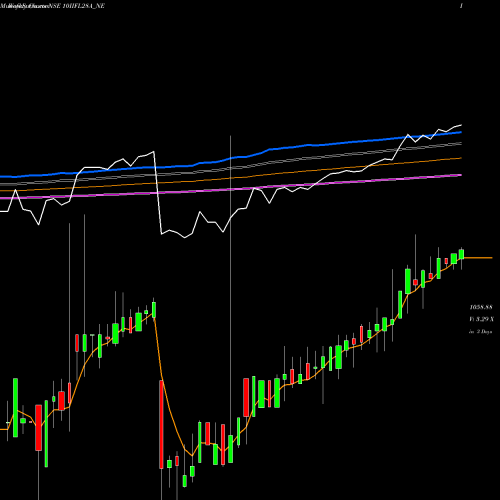The width and height of the screenshot is (500, 500).
Task: Click the last green candle on the right
Action: point(461,254)
